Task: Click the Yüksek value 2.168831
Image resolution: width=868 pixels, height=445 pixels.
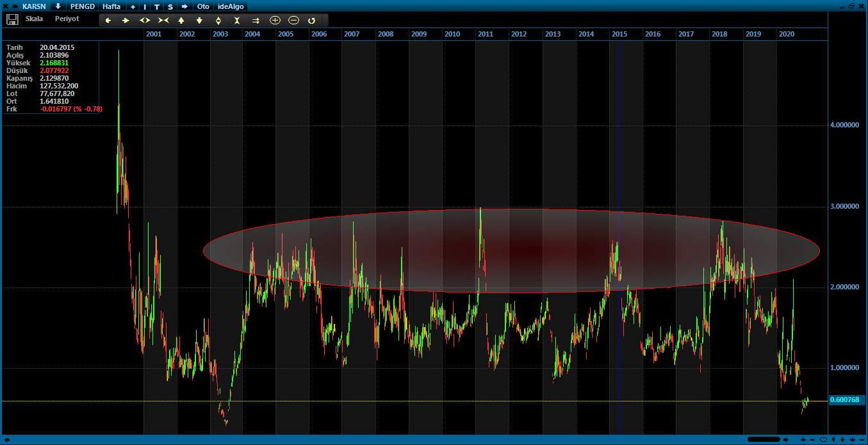Action: (x=54, y=63)
